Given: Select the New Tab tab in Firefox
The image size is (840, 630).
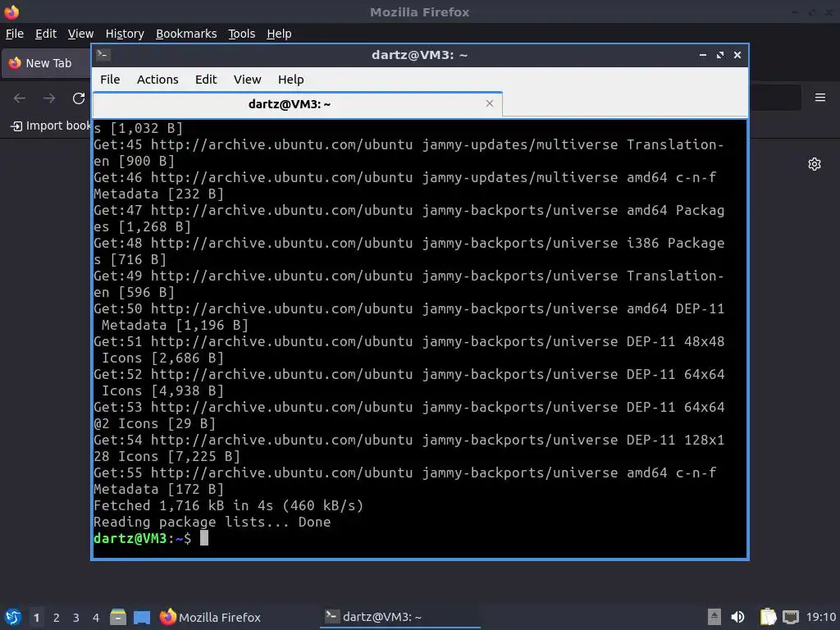Looking at the screenshot, I should 47,63.
